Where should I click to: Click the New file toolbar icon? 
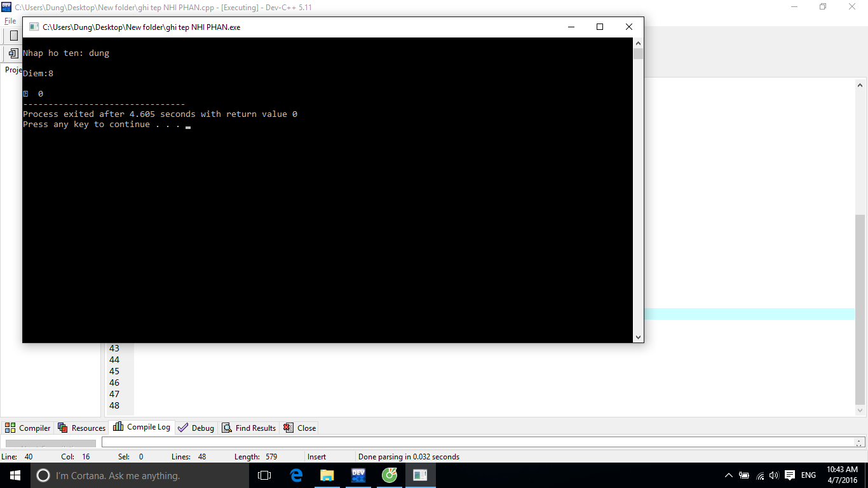13,36
